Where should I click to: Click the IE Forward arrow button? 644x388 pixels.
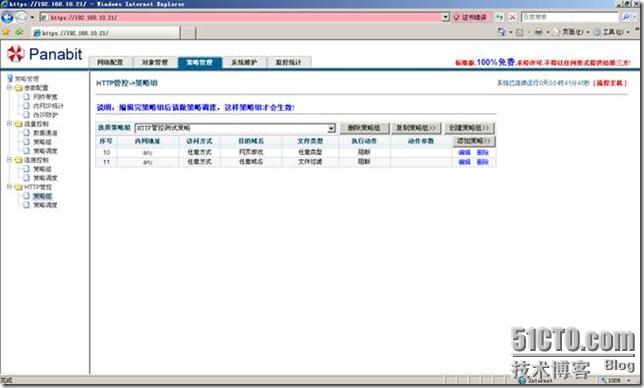coord(21,17)
